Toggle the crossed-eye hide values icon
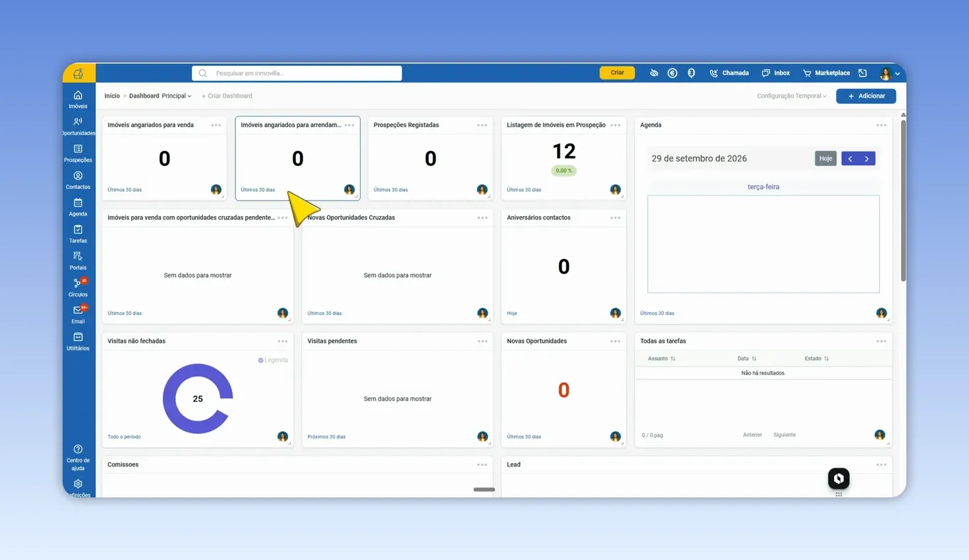The width and height of the screenshot is (969, 560). (654, 73)
